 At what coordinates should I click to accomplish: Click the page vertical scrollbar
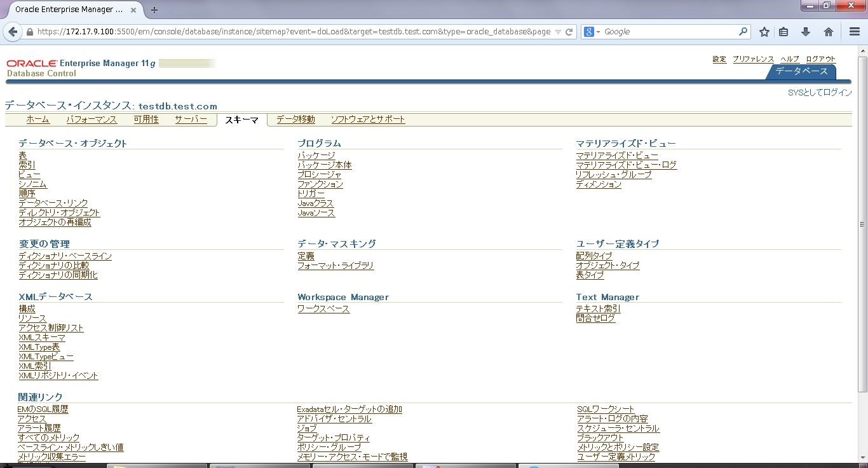point(862,224)
